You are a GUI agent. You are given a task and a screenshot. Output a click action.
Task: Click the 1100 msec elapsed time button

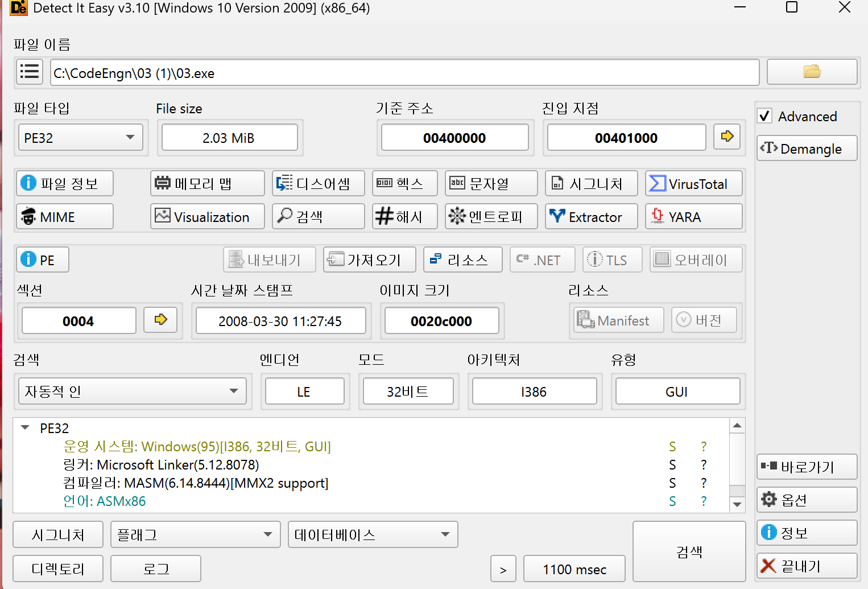[574, 569]
